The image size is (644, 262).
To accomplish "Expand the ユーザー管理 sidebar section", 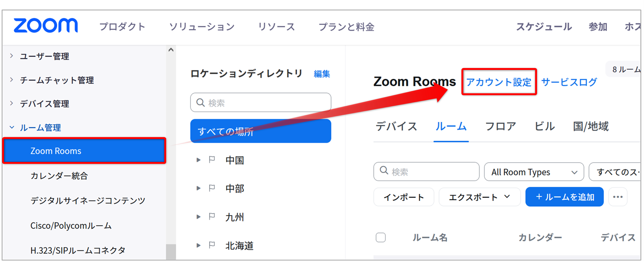I will pos(12,56).
